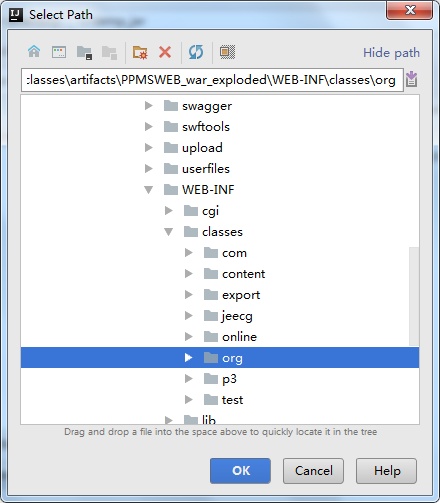Select the classes folder icon

191,232
